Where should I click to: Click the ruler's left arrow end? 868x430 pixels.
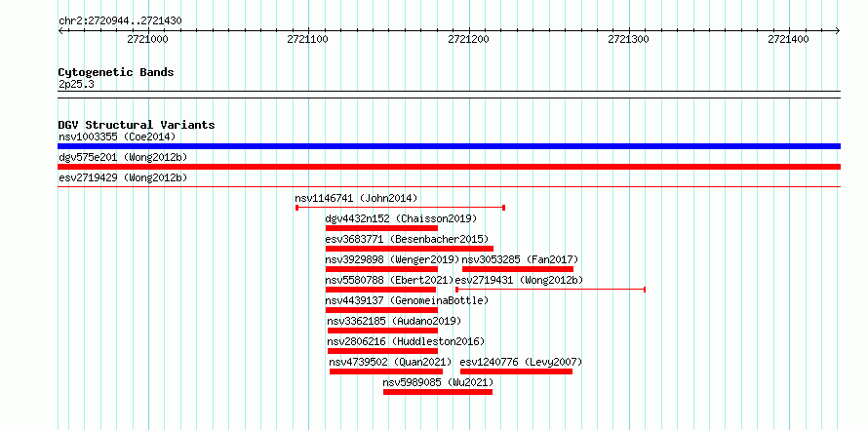click(x=60, y=31)
